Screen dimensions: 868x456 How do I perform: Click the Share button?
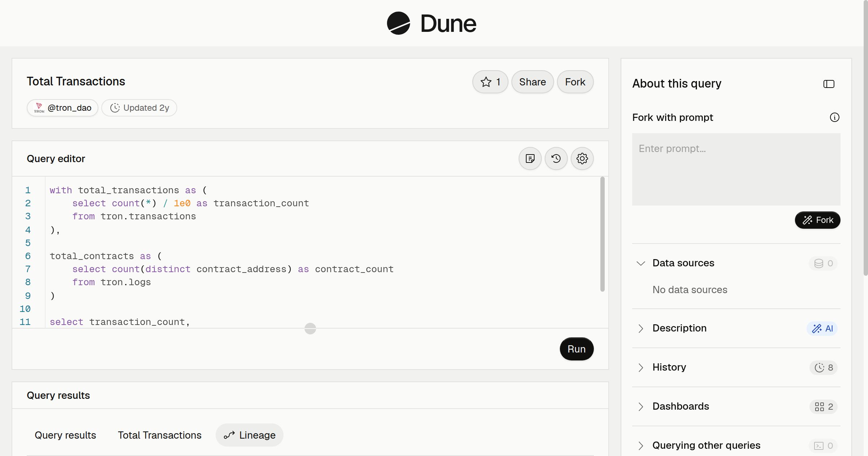[532, 82]
